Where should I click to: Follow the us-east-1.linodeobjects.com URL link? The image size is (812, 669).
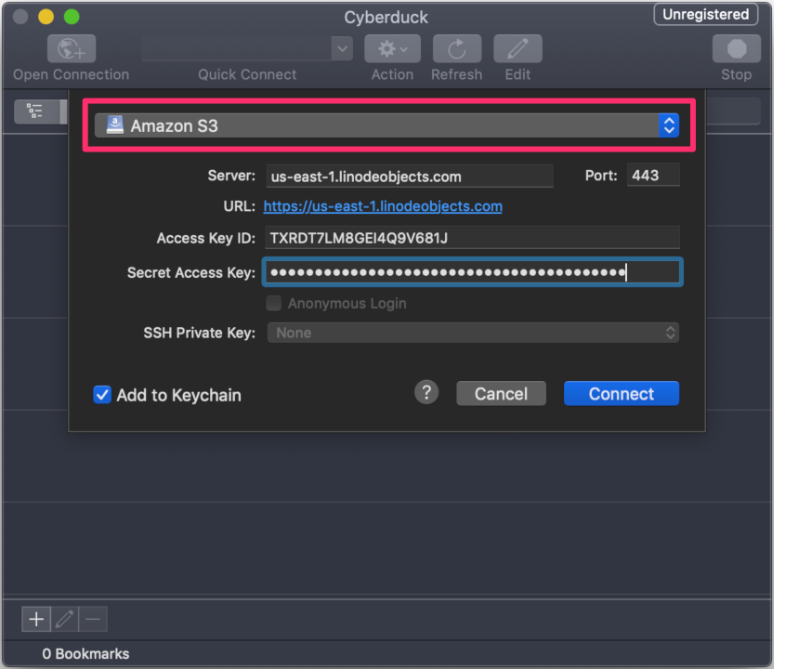point(383,206)
